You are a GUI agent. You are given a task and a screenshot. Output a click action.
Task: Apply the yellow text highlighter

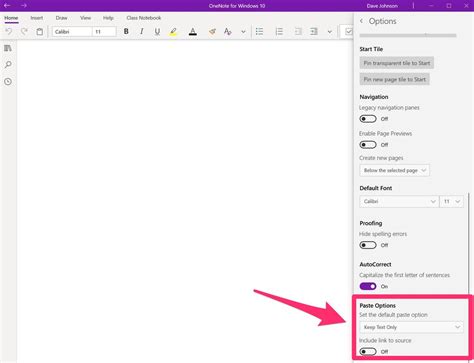(x=173, y=32)
